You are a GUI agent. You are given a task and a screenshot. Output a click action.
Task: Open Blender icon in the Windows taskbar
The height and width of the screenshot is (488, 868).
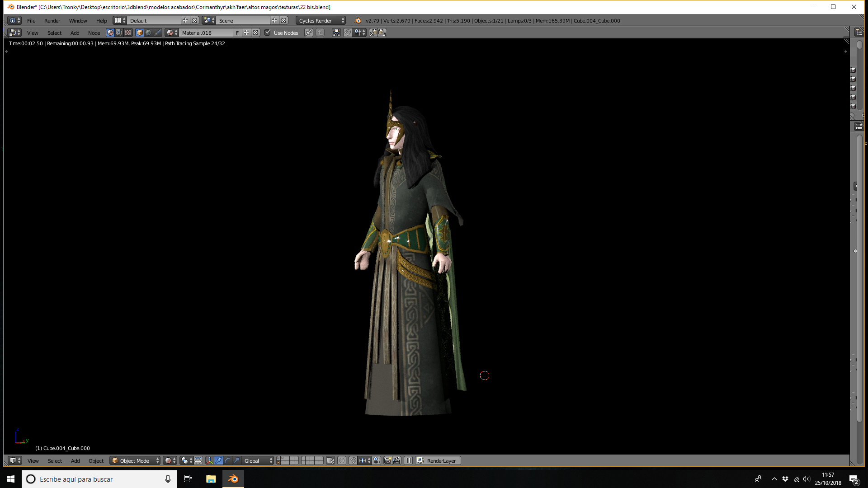(x=233, y=479)
